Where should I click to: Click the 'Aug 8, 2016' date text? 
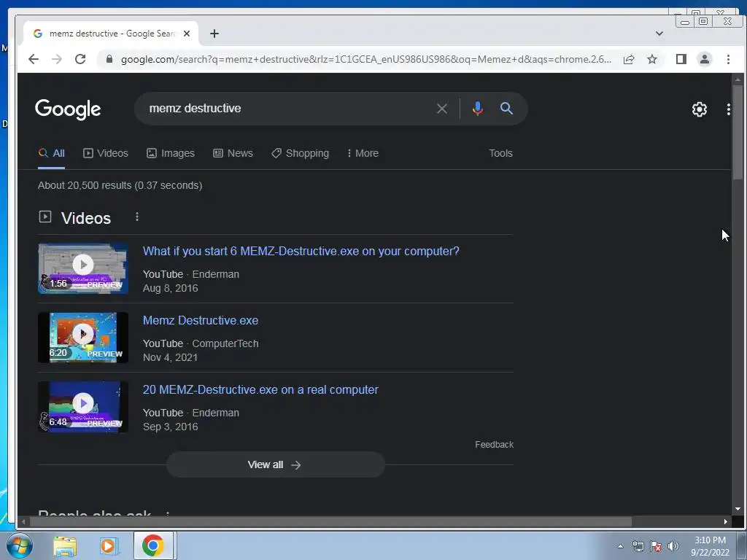click(x=171, y=288)
